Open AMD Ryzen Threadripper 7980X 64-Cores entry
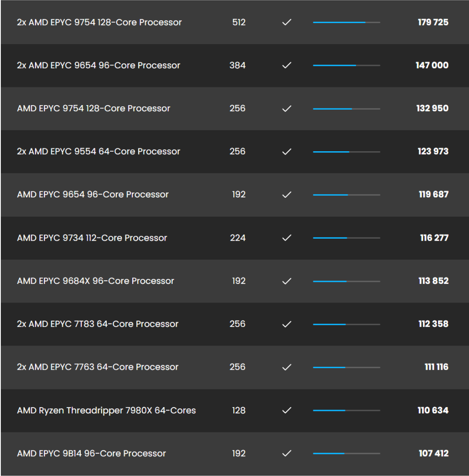Screen dimensions: 469x476 point(106,410)
